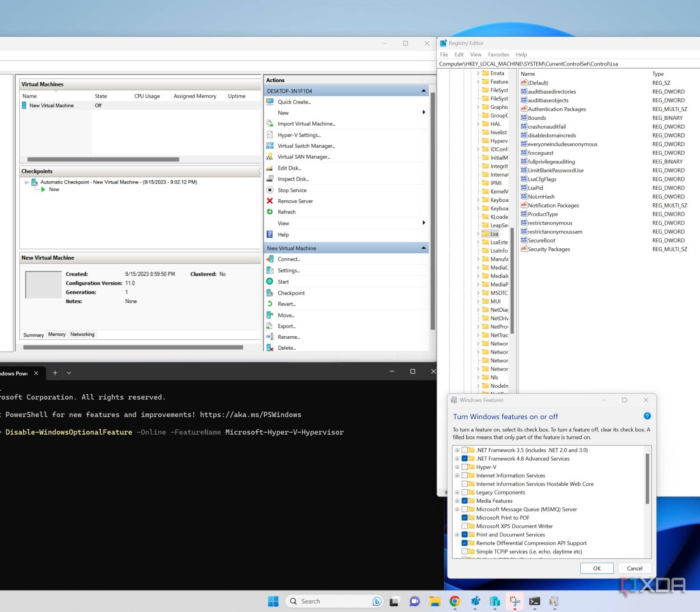Click the Checkpoint action icon

click(270, 293)
